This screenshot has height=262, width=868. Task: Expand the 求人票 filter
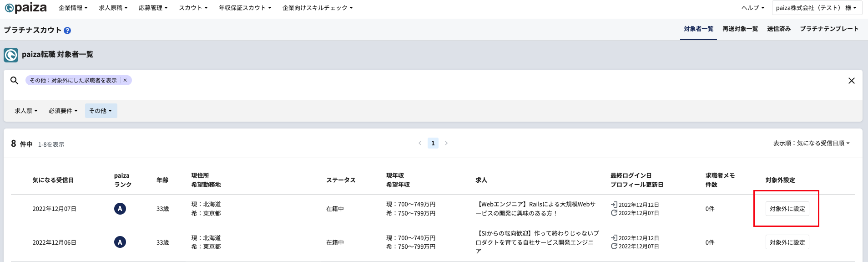pos(26,111)
